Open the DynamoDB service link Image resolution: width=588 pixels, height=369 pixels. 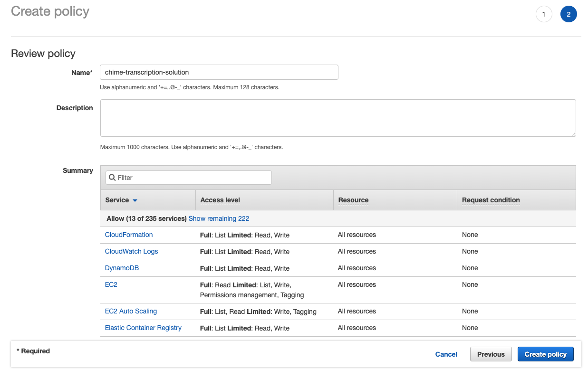coord(122,268)
